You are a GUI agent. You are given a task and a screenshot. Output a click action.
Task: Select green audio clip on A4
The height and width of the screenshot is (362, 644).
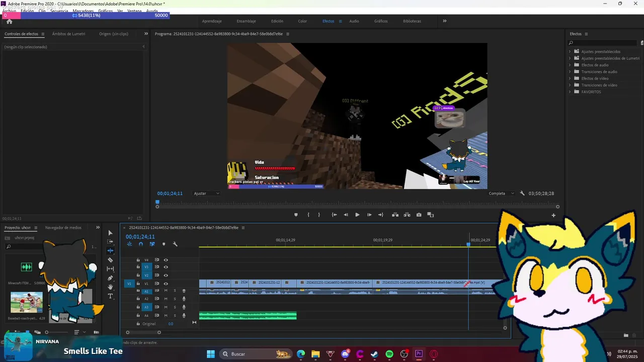coord(248,315)
